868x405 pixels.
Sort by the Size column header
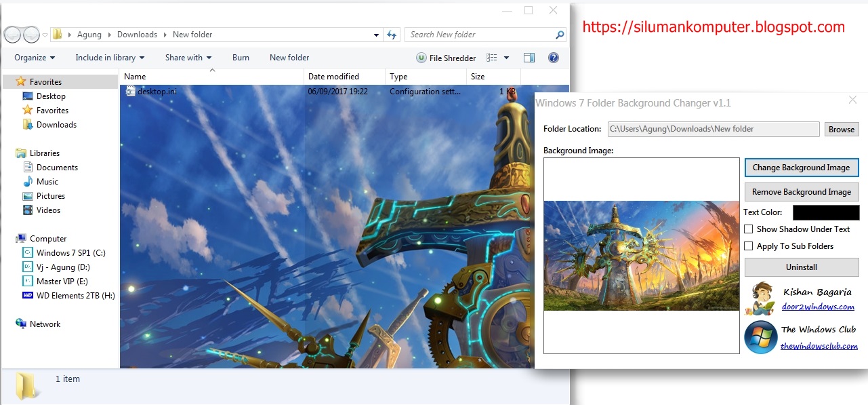tap(493, 77)
